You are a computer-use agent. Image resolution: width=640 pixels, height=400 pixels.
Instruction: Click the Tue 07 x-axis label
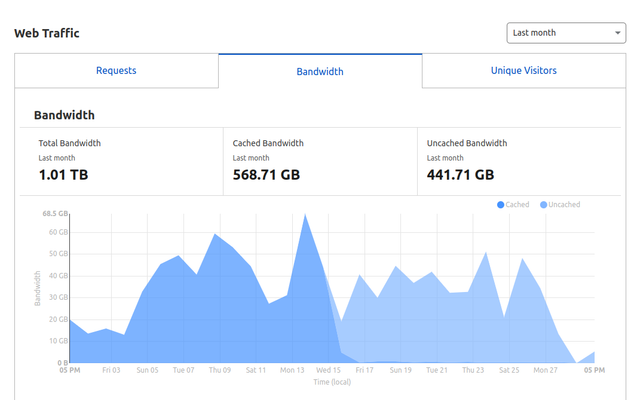184,370
